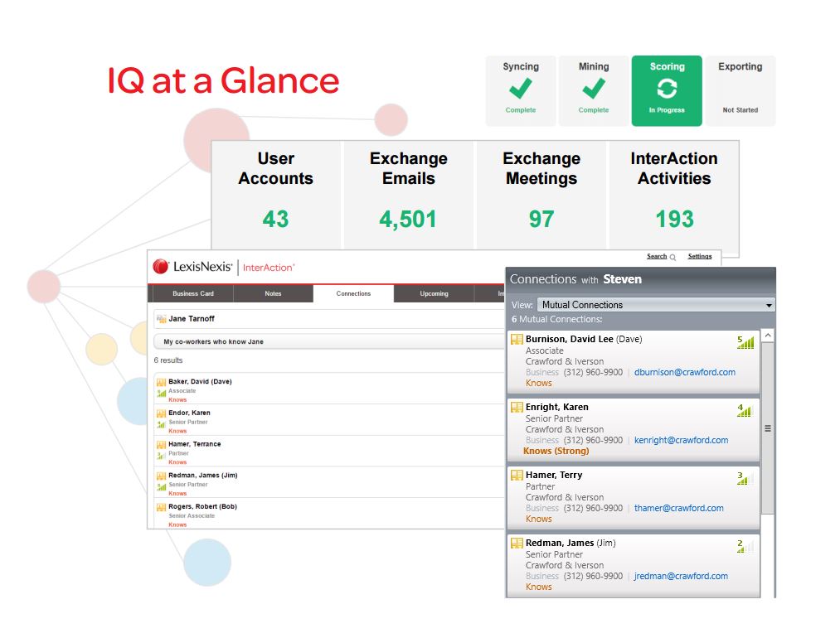Click card icon beside Enright, Karen
The height and width of the screenshot is (638, 840).
pyautogui.click(x=517, y=407)
